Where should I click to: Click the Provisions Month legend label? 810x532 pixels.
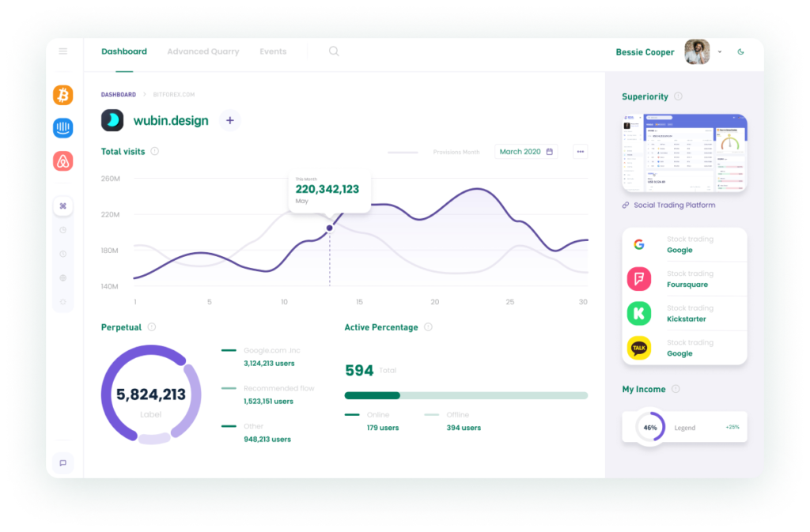456,153
